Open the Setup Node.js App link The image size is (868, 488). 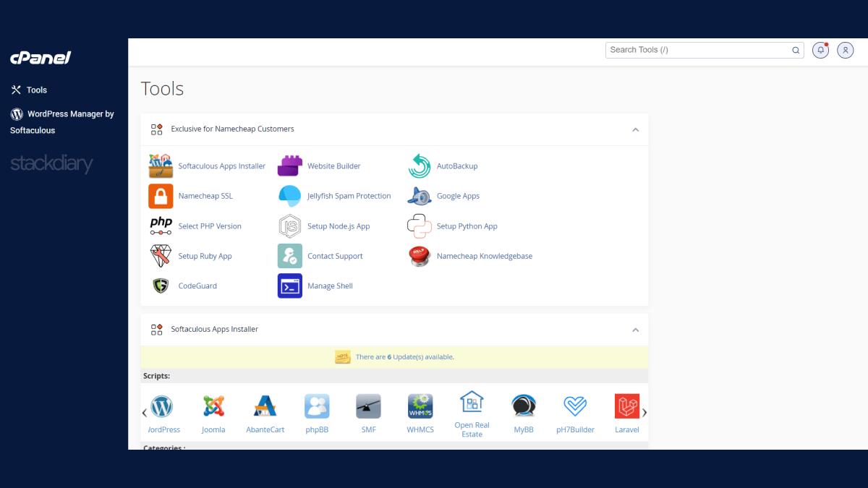(339, 226)
